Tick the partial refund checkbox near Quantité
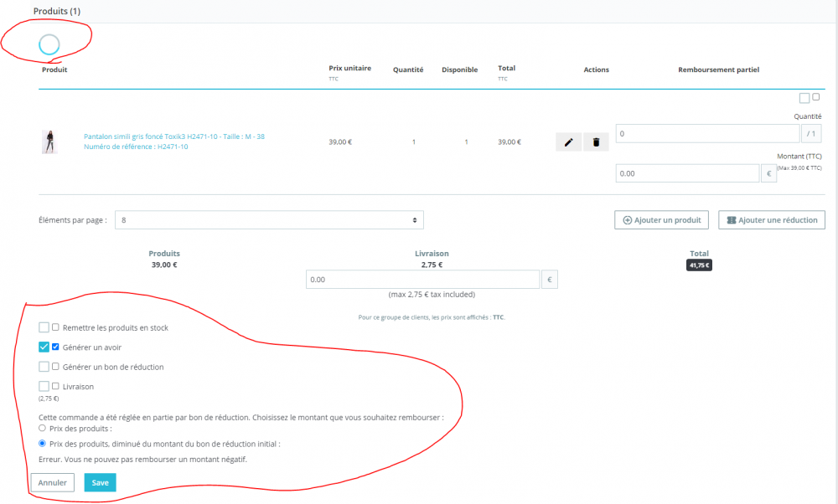 (804, 98)
